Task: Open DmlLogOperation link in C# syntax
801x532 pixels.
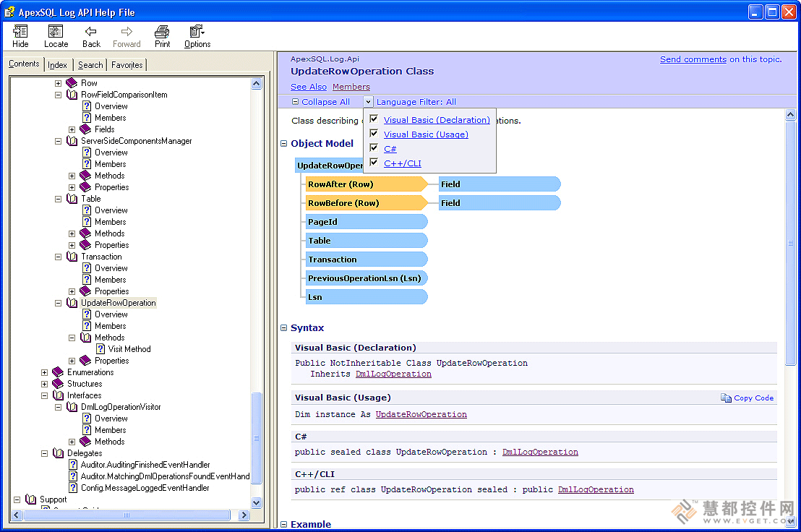Action: [540, 452]
